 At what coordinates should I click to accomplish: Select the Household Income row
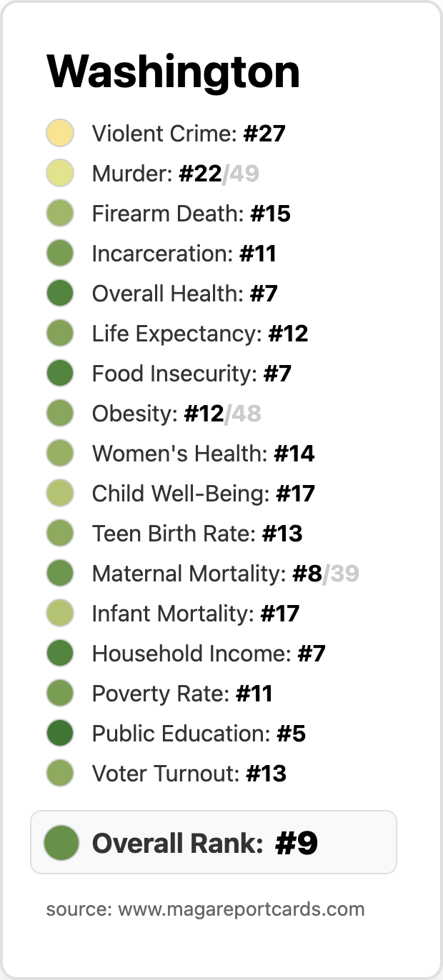point(186,654)
